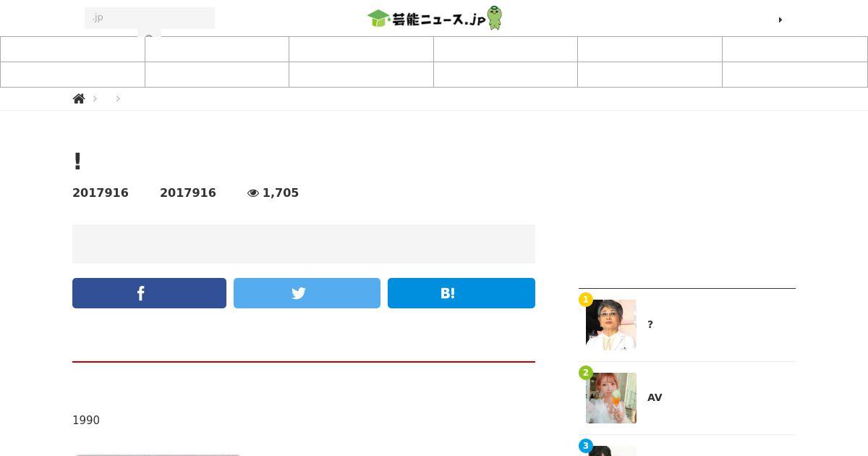The height and width of the screenshot is (456, 868).
Task: Click the green graduation cap logo icon
Action: (378, 19)
